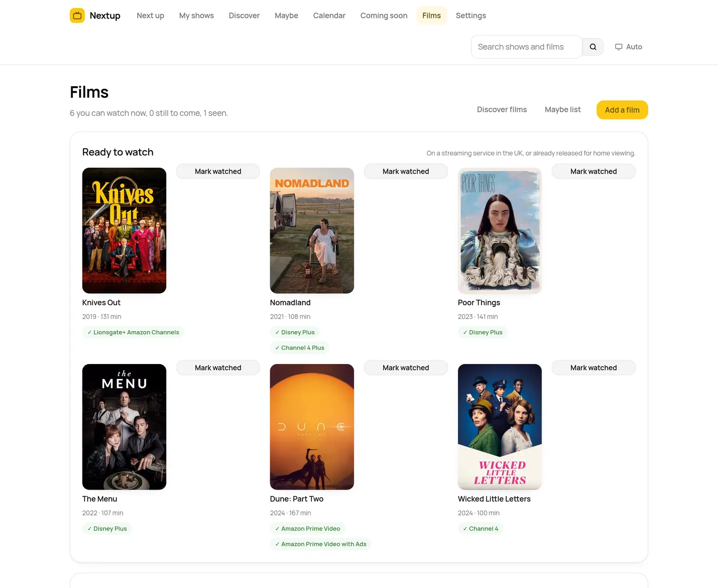Open the Next up nav tab
Image resolution: width=718 pixels, height=588 pixels.
150,15
